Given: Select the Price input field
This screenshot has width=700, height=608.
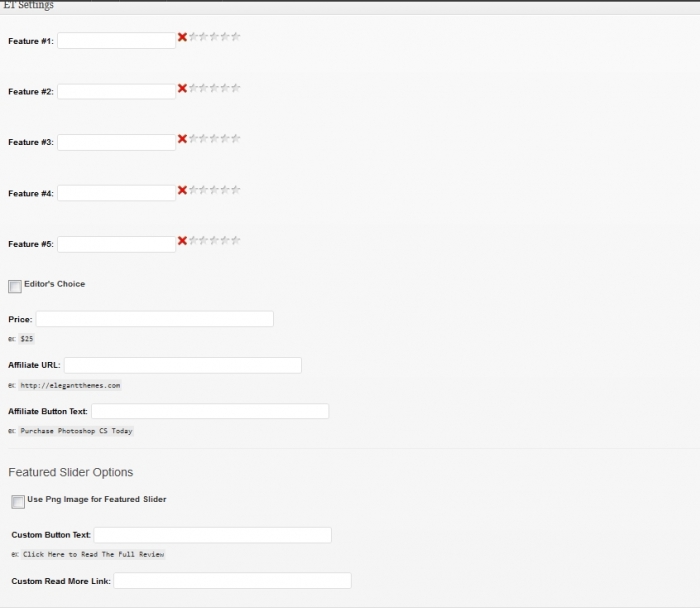Looking at the screenshot, I should [154, 319].
